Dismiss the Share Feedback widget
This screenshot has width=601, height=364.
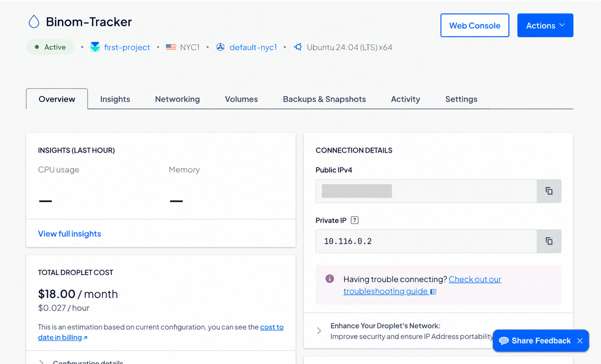click(580, 341)
